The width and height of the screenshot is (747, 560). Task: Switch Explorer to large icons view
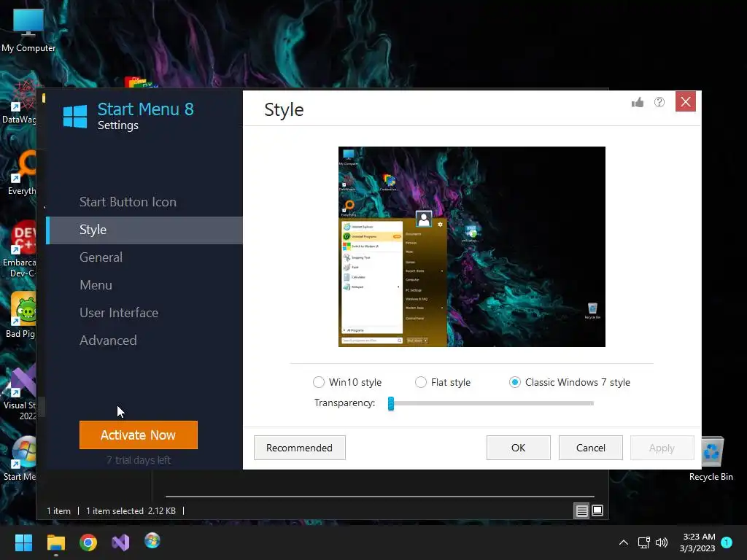(597, 511)
